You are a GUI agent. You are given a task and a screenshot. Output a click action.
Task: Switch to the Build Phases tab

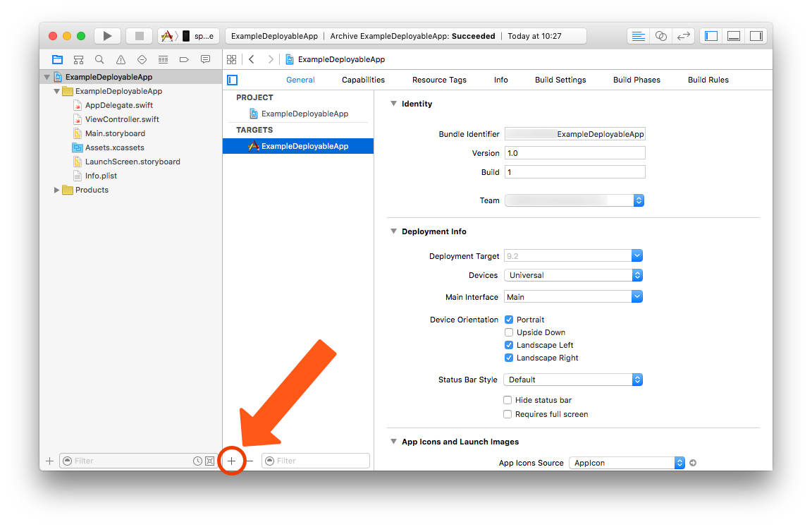tap(636, 80)
